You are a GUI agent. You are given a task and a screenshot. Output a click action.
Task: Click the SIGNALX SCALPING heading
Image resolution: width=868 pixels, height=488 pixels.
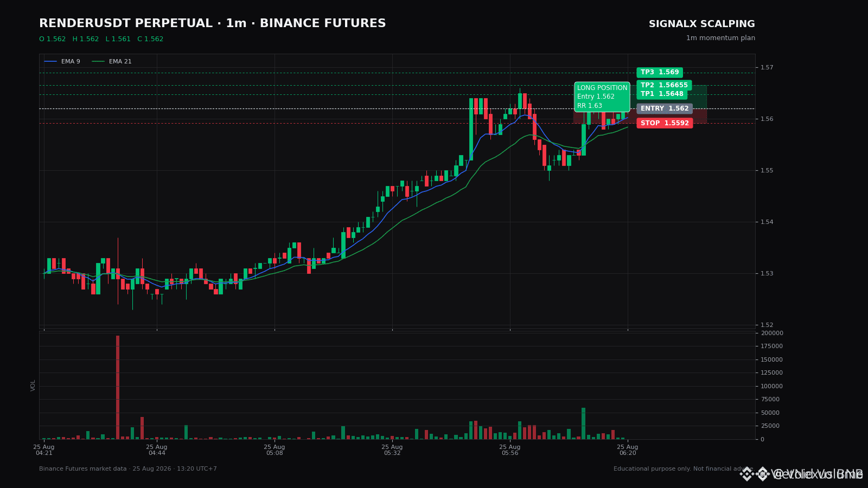[x=701, y=24]
